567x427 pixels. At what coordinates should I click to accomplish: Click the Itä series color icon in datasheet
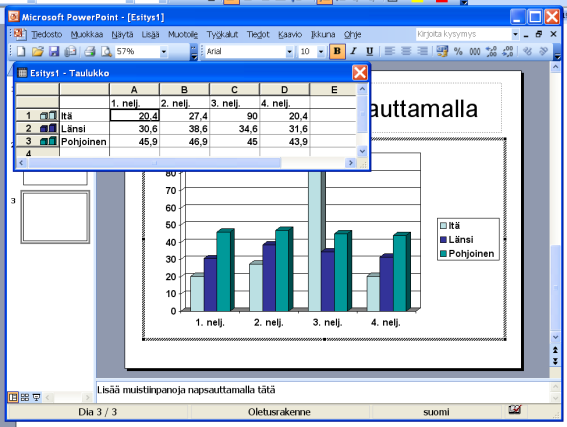(48, 116)
